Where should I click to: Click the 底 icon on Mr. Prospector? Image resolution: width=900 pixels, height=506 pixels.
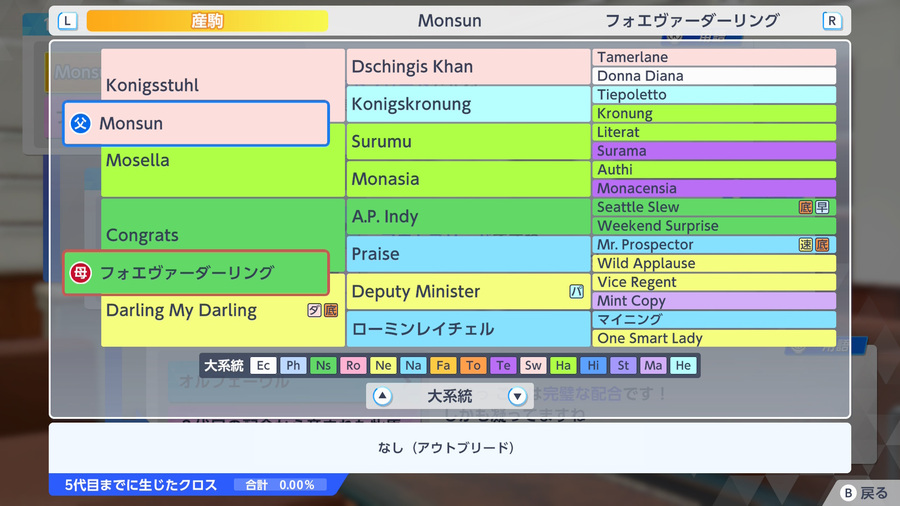pos(822,245)
